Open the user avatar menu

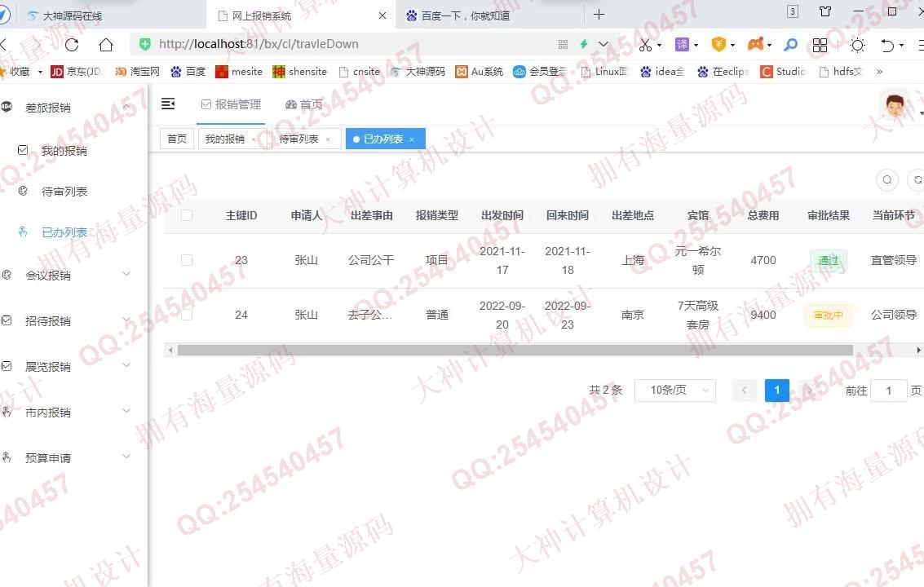tap(895, 106)
